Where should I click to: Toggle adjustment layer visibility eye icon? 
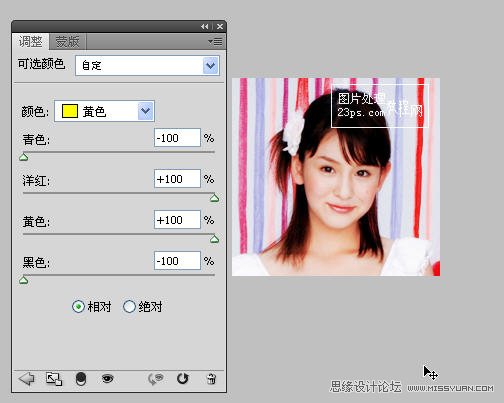click(x=107, y=379)
